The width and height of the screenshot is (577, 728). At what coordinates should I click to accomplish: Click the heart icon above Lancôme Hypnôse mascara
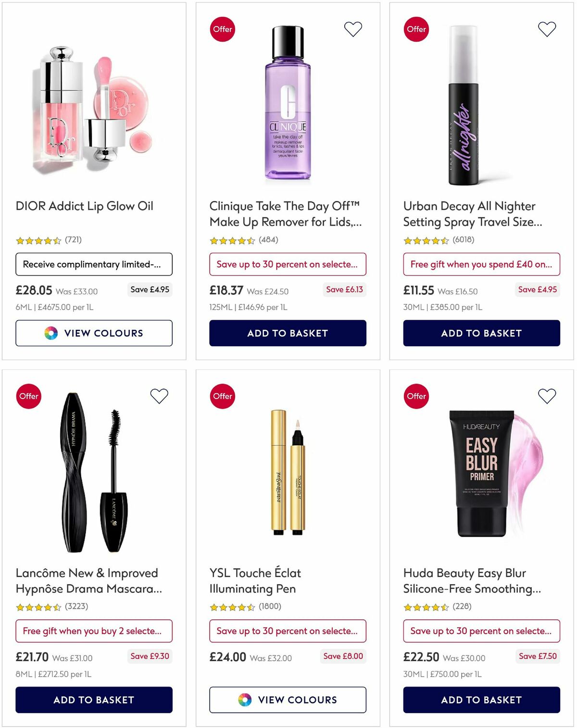(x=159, y=396)
